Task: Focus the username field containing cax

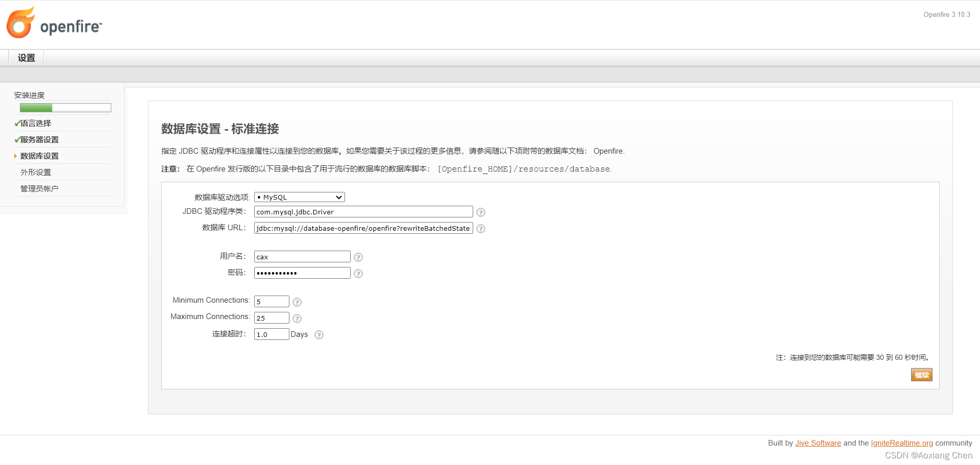Action: click(302, 257)
